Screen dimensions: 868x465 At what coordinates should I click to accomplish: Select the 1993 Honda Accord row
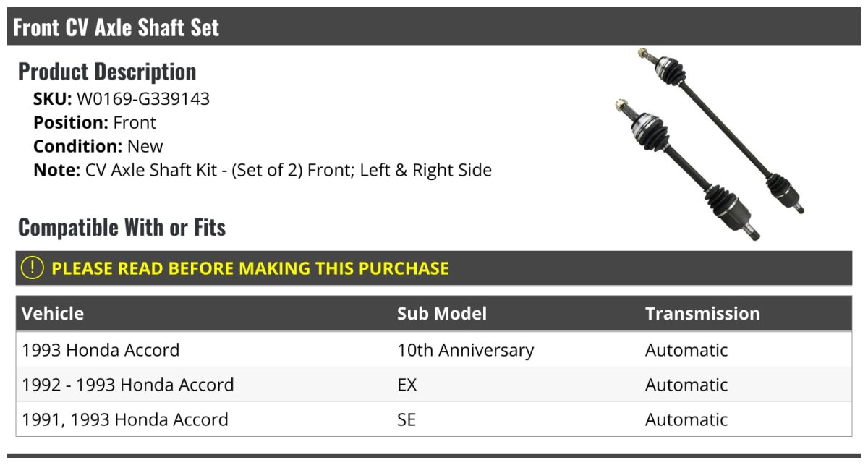(x=101, y=350)
